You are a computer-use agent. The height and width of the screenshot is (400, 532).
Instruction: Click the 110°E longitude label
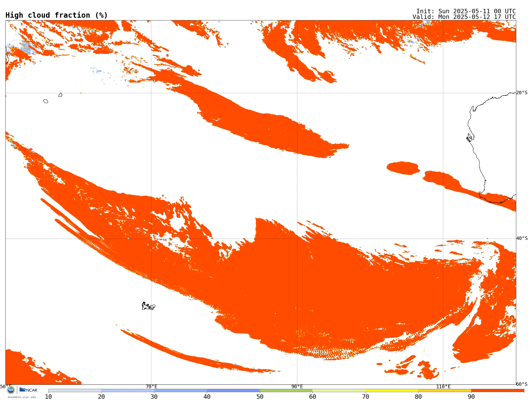click(x=443, y=386)
